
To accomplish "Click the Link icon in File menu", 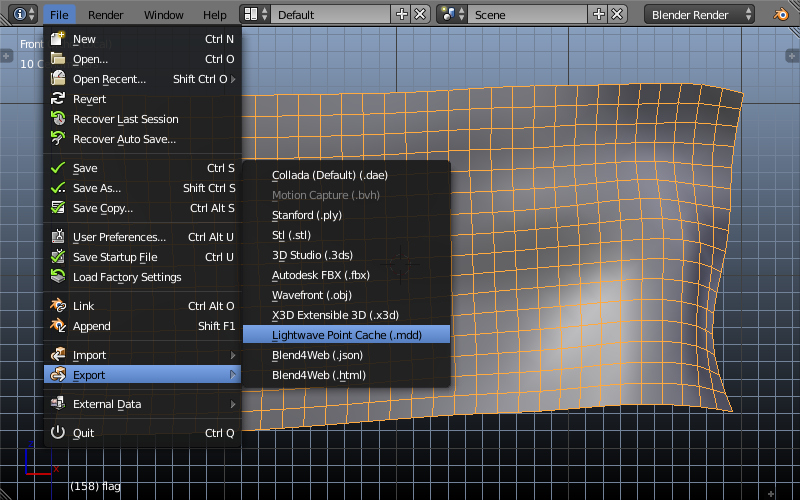I will tap(58, 305).
